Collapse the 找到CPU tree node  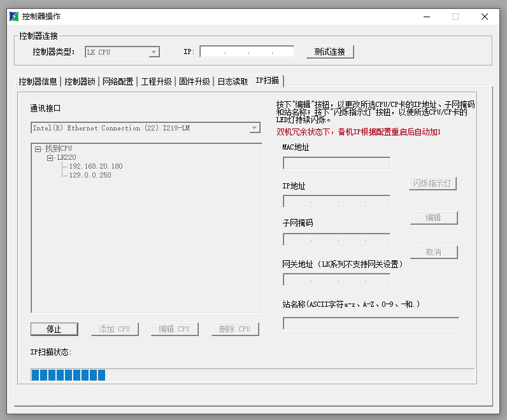(x=38, y=149)
